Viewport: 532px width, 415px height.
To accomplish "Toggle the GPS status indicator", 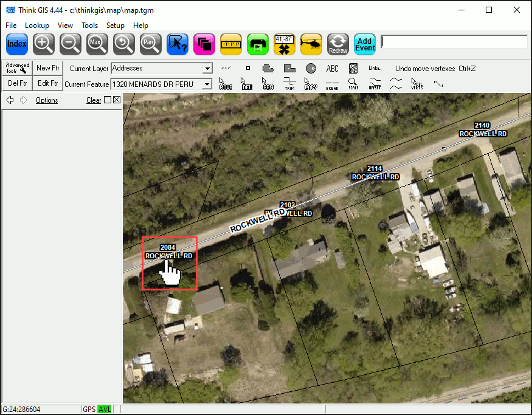I will pos(89,410).
